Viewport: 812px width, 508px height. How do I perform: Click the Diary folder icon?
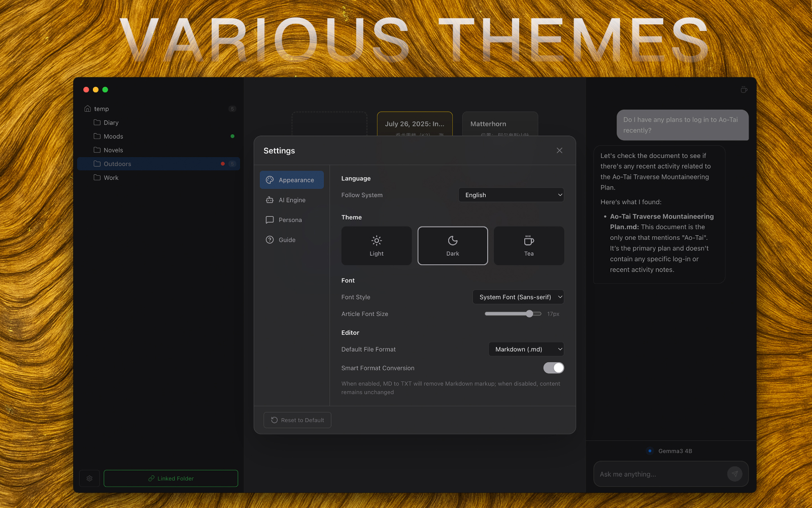tap(97, 122)
